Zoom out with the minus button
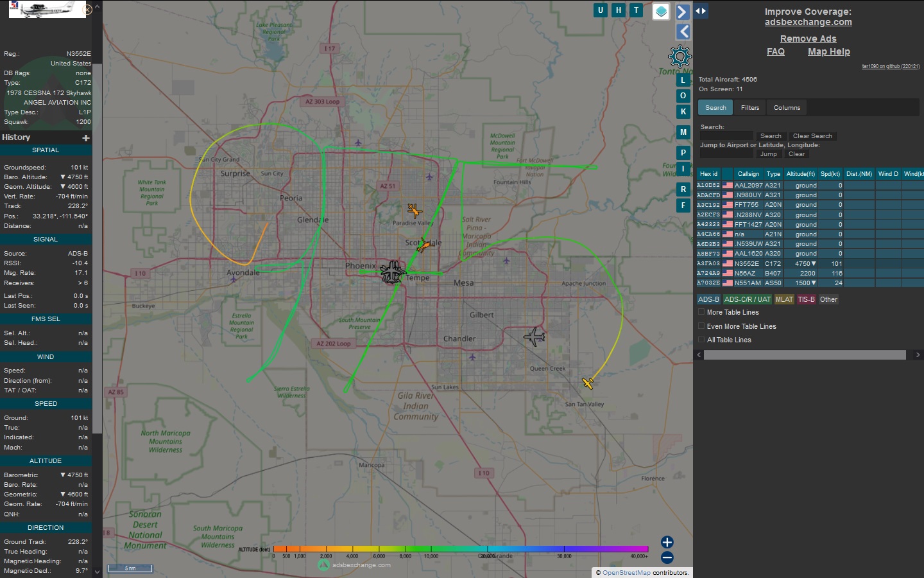The width and height of the screenshot is (924, 578). (667, 557)
